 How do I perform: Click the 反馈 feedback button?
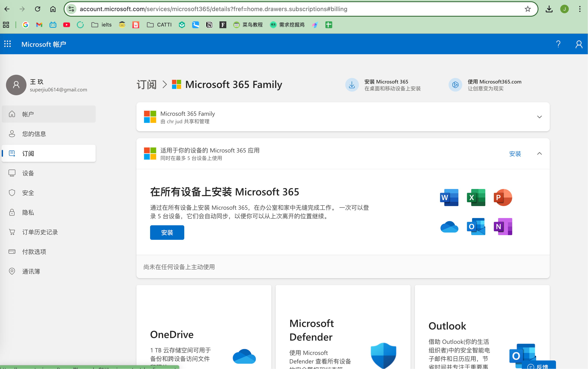[x=539, y=365]
